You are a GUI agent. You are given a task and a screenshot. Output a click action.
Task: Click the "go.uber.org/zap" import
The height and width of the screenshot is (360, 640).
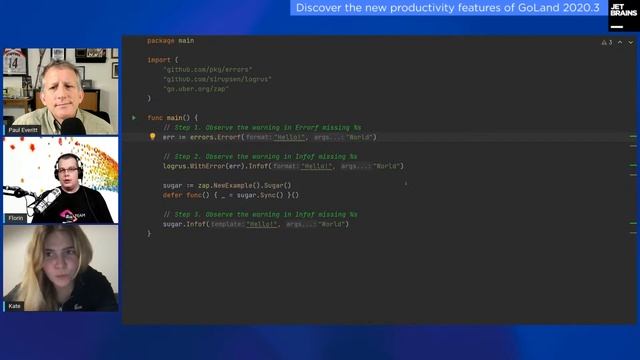(x=196, y=89)
